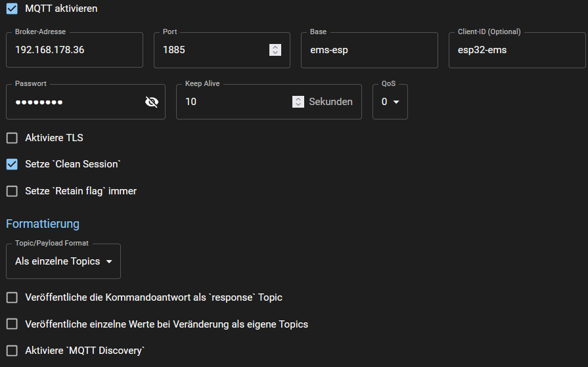Check Veröffentliche die Kommandoantwort als `response` Topic
Screen dimensions: 588x367
point(12,297)
